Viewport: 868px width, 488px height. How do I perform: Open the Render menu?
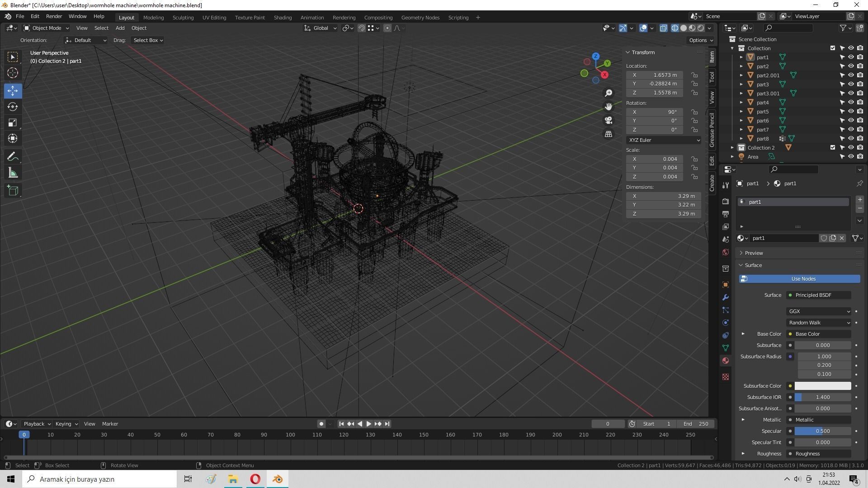pyautogui.click(x=54, y=16)
